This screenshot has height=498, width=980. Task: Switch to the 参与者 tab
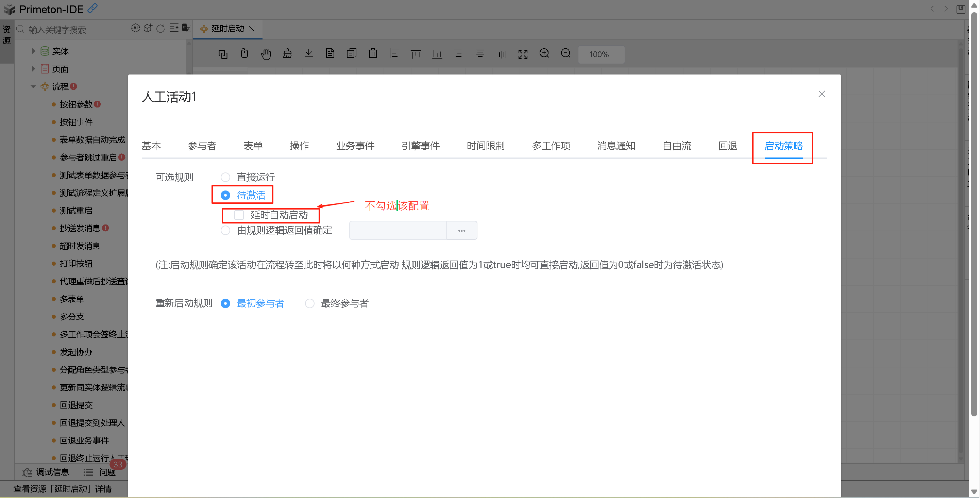202,146
